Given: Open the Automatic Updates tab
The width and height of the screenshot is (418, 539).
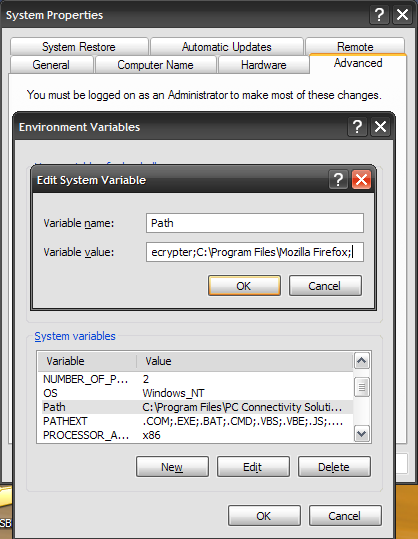Looking at the screenshot, I should [x=227, y=46].
